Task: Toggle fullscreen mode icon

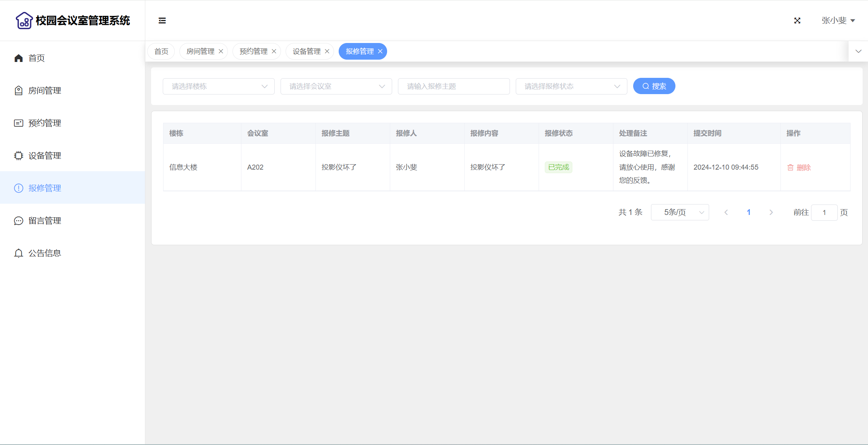Action: pos(797,21)
